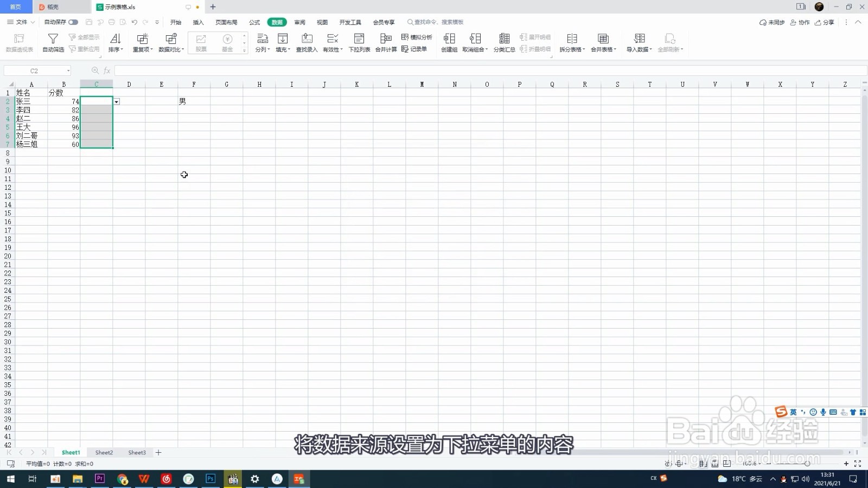The image size is (868, 488).
Task: Expand the quick access toolbar customize arrow
Action: pyautogui.click(x=157, y=22)
